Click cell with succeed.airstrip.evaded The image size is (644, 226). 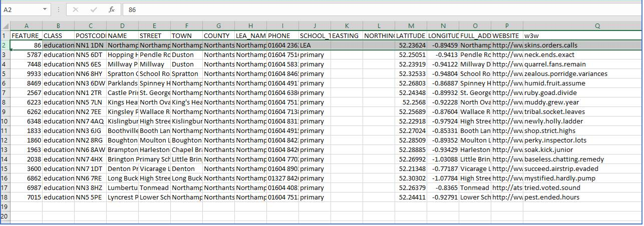583,168
